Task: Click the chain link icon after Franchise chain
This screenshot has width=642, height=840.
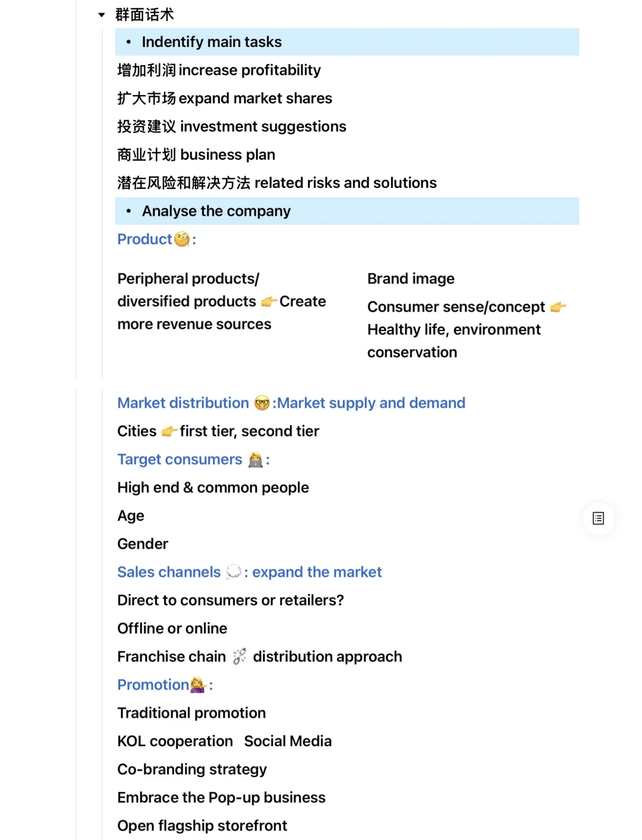Action: pyautogui.click(x=240, y=656)
